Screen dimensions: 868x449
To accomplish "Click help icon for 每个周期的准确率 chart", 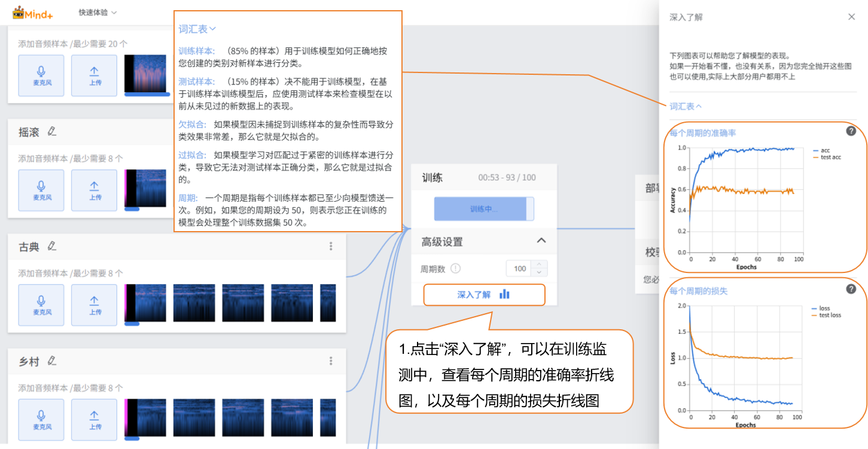I will [851, 131].
